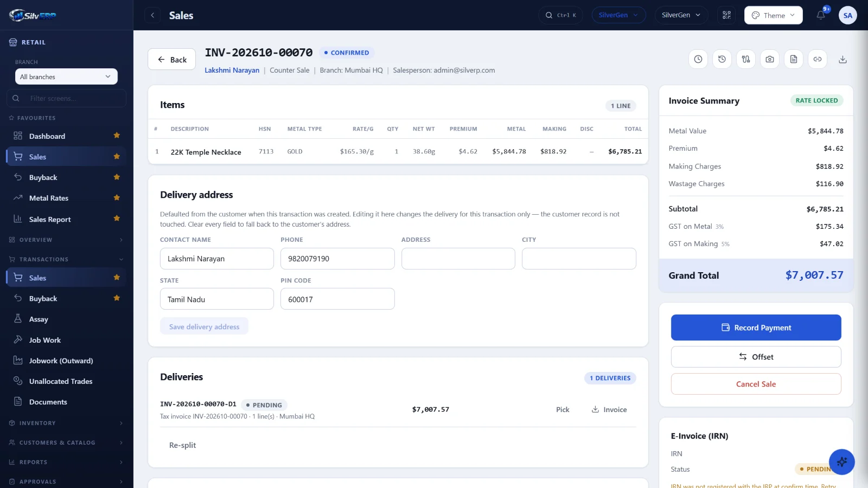Click the chain link icon

(818, 59)
